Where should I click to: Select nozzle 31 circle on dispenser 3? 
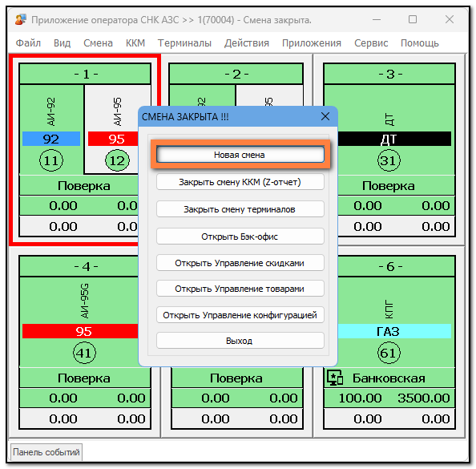tap(389, 160)
